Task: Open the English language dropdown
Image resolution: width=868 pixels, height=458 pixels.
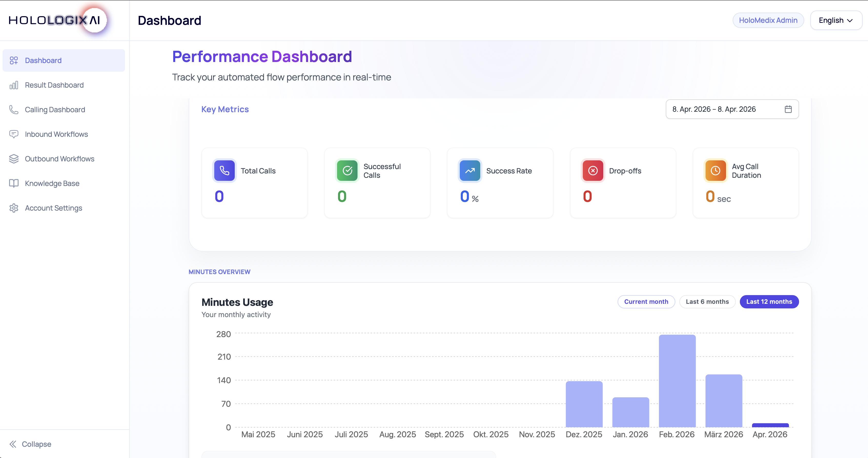Action: pyautogui.click(x=836, y=20)
